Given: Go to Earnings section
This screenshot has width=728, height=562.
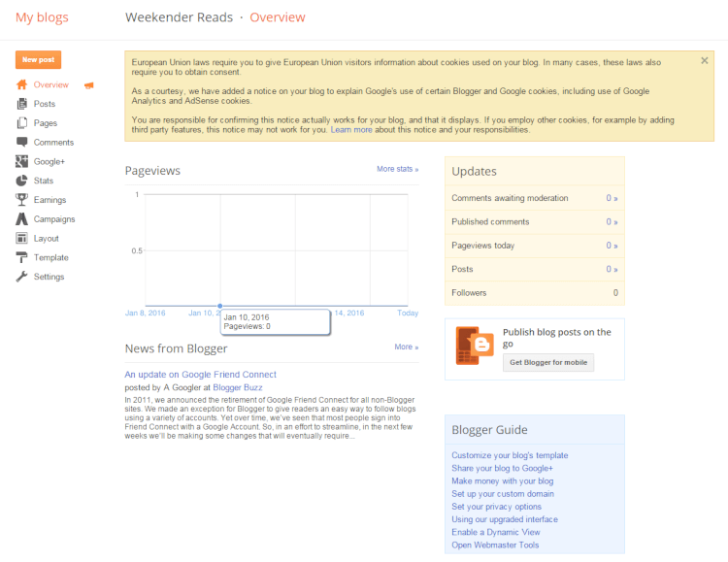Looking at the screenshot, I should tap(50, 200).
